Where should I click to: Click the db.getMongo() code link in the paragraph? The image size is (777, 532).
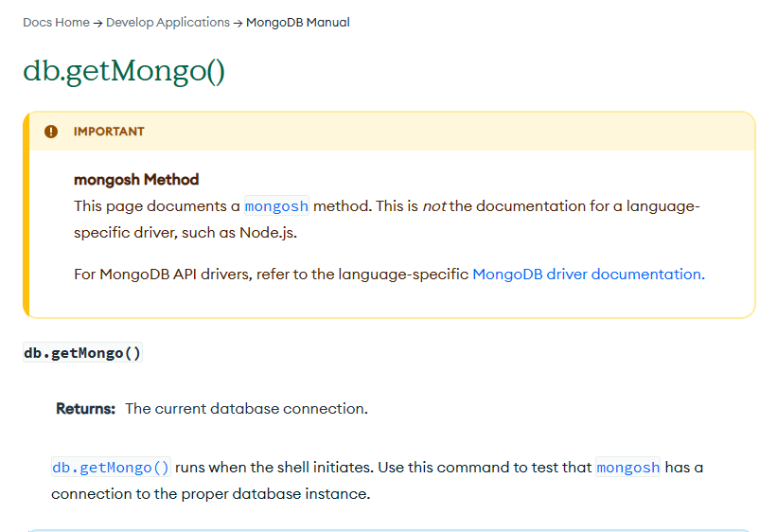click(x=111, y=468)
